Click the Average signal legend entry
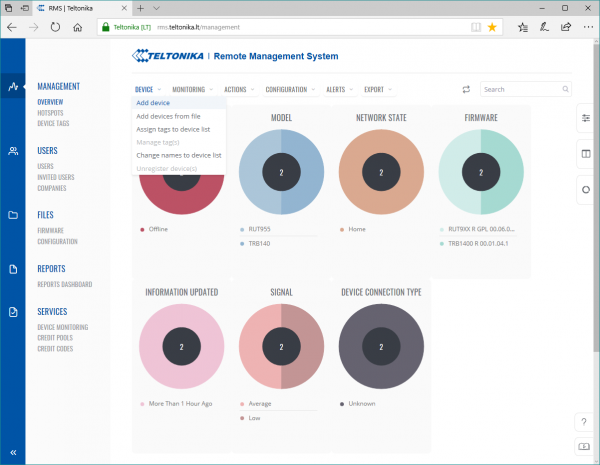Viewport: 600px width, 465px height. (x=256, y=404)
